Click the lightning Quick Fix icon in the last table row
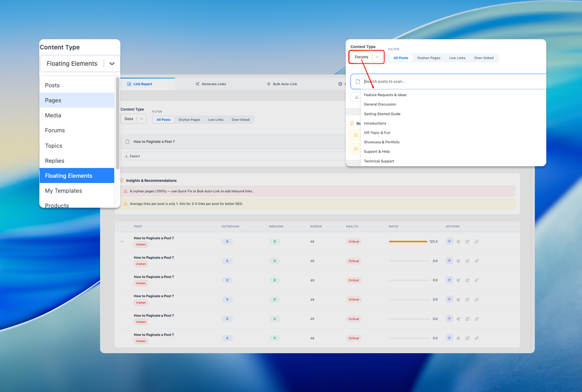The width and height of the screenshot is (582, 392). pyautogui.click(x=449, y=338)
